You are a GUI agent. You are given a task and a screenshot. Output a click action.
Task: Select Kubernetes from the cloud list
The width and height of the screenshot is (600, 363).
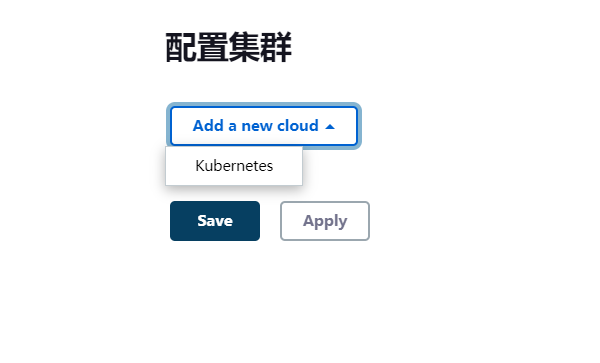coord(234,166)
